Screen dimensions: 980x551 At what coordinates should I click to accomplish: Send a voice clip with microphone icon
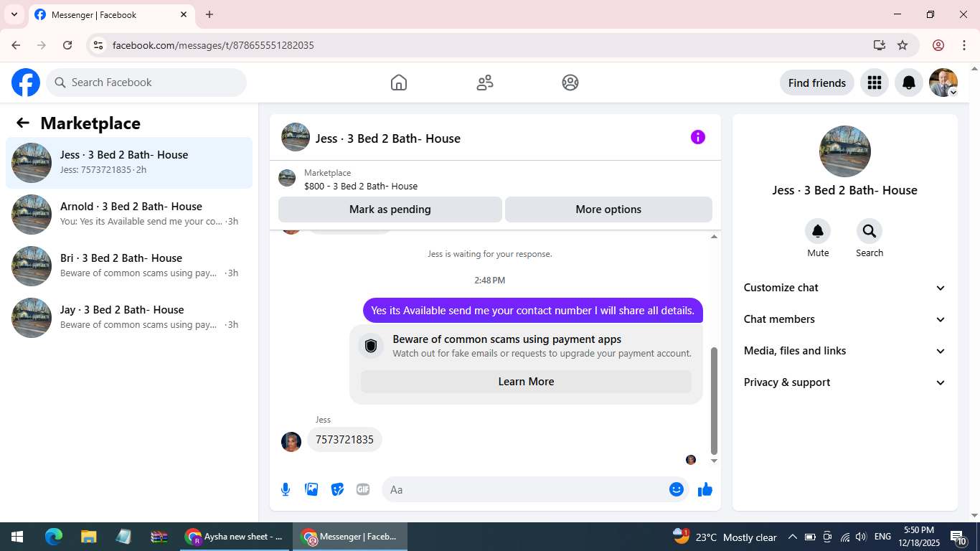coord(286,489)
